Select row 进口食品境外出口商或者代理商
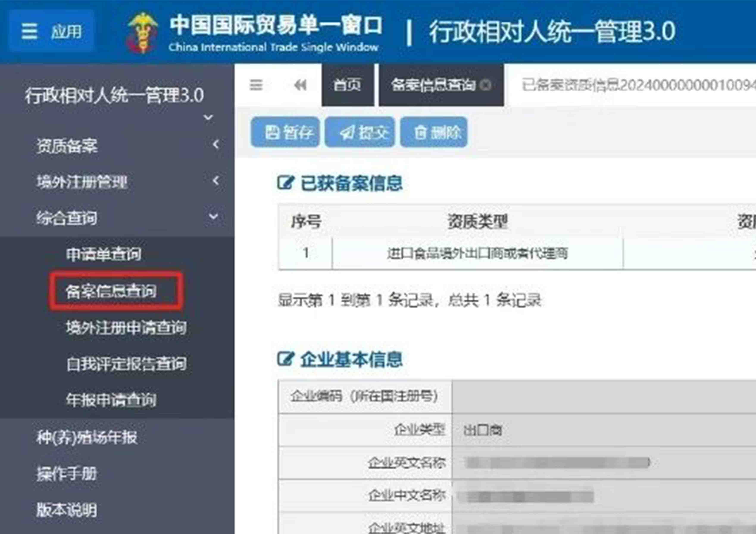 coord(477,253)
